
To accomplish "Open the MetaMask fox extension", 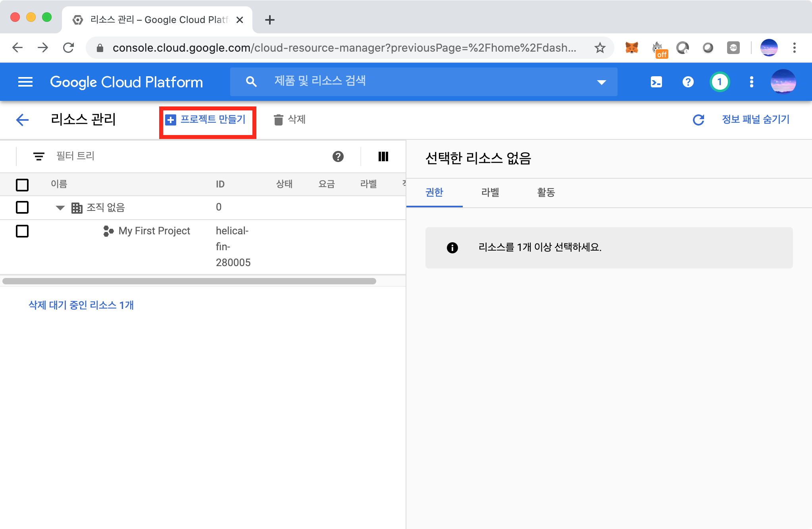I will [x=631, y=48].
